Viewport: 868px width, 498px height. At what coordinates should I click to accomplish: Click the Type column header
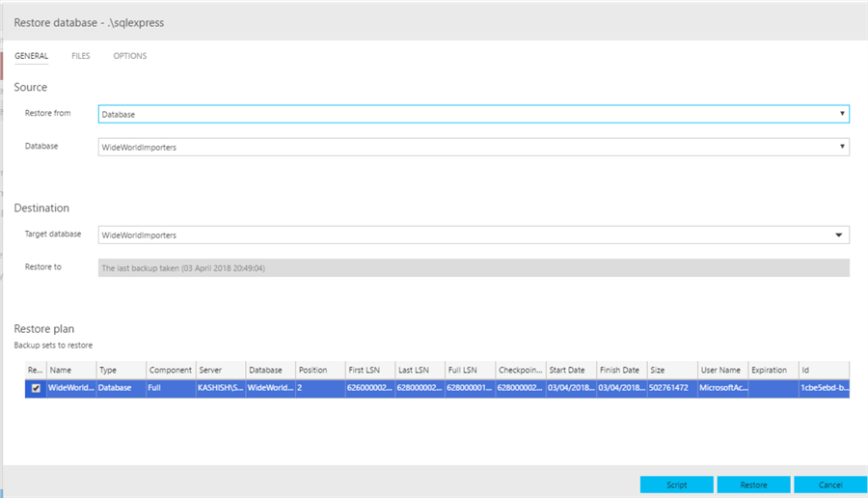tap(122, 370)
